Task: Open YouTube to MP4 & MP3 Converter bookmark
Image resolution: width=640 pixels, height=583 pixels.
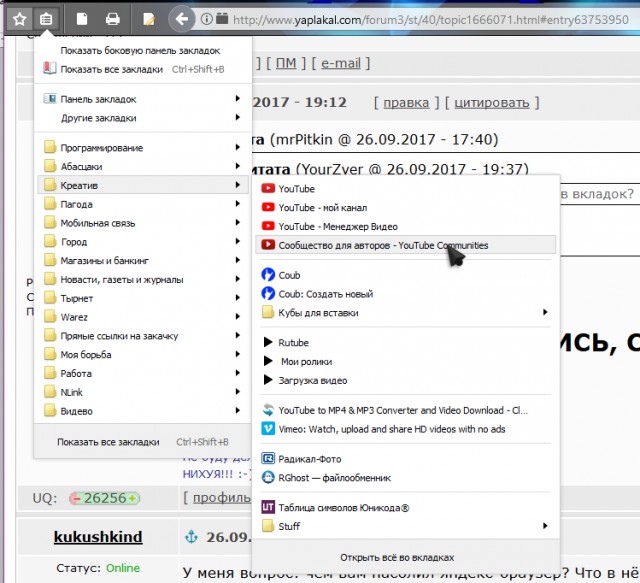Action: coord(406,410)
